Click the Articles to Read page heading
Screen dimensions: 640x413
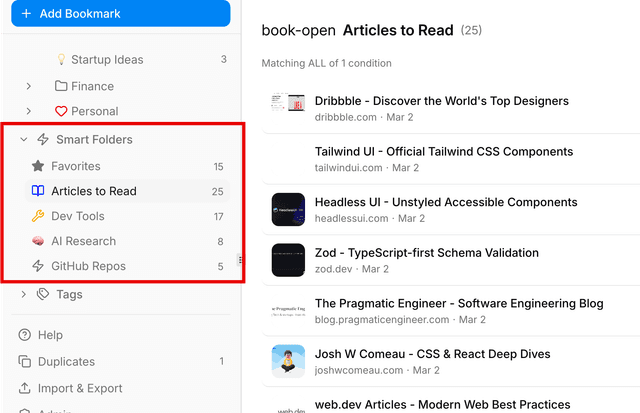point(398,30)
